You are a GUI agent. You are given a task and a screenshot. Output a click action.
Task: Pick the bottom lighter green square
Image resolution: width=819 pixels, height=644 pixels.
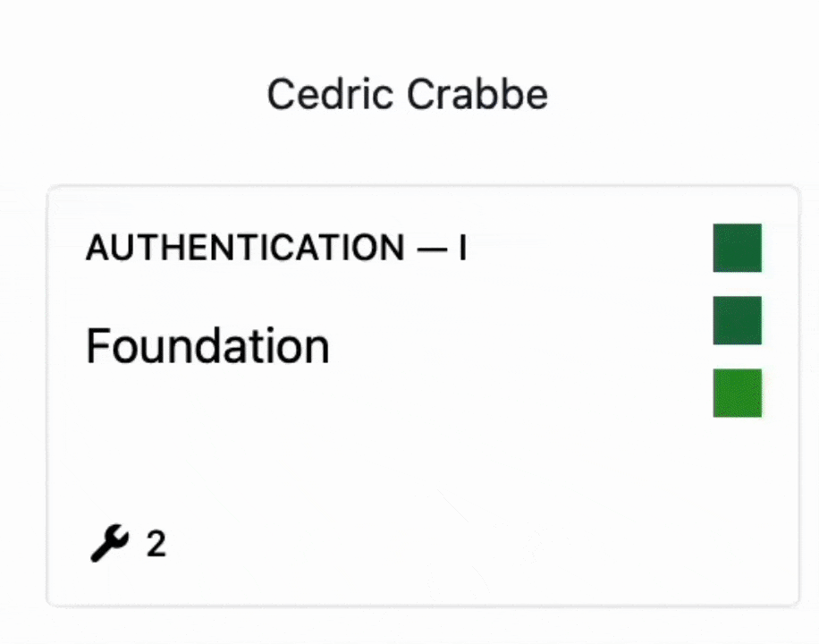pos(737,393)
